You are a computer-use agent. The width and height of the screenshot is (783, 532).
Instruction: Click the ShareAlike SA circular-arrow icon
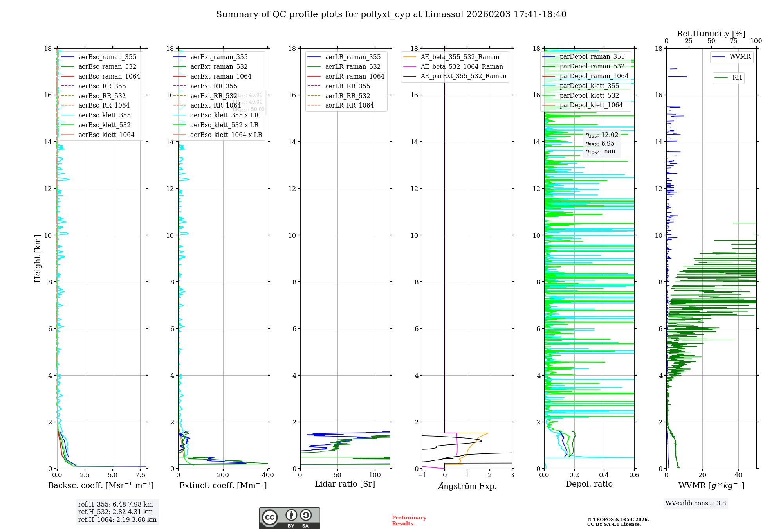pyautogui.click(x=306, y=515)
